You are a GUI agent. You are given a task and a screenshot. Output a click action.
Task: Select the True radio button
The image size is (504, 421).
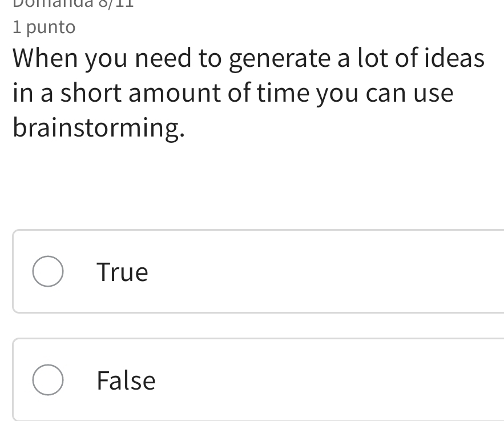pyautogui.click(x=48, y=271)
